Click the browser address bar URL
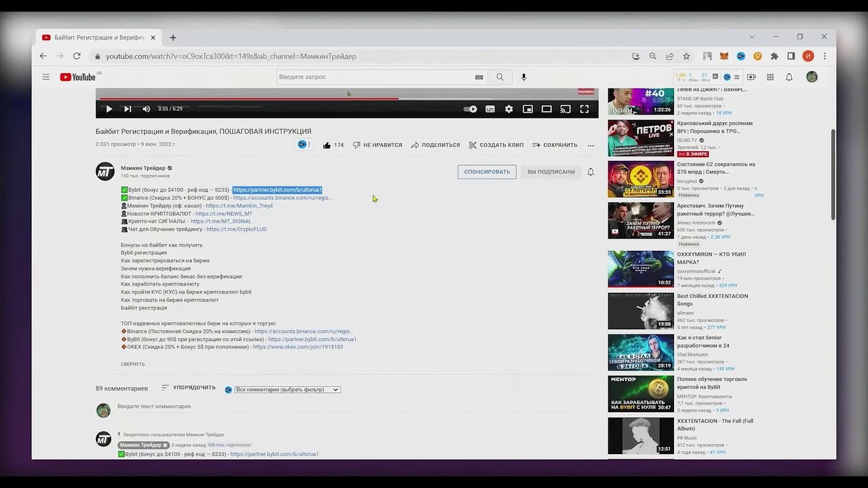The width and height of the screenshot is (868, 488). [231, 56]
